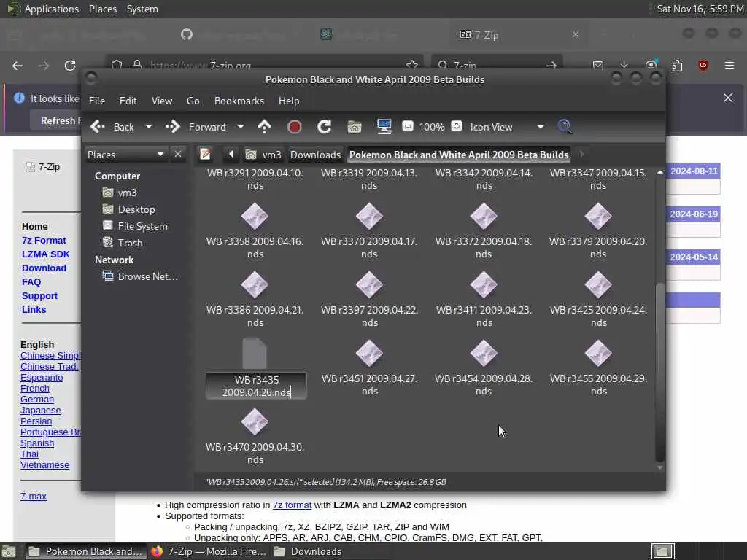The width and height of the screenshot is (747, 560).
Task: Go forward using the Forward arrow icon
Action: pos(173,127)
